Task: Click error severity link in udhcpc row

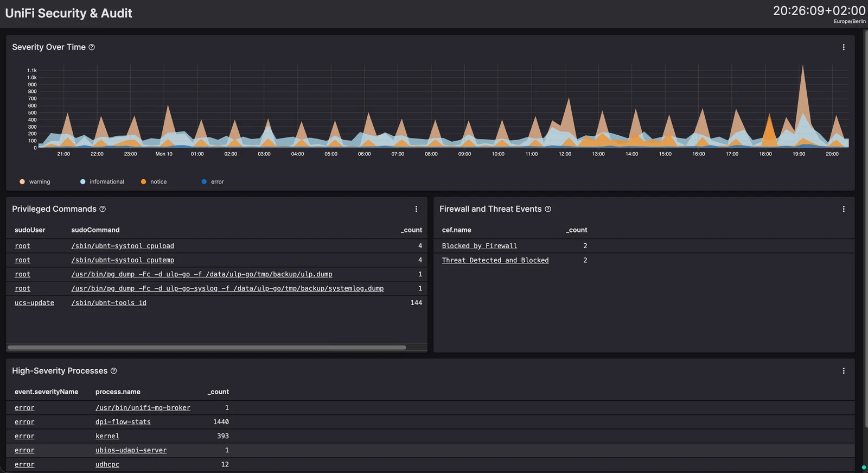Action: tap(24, 464)
